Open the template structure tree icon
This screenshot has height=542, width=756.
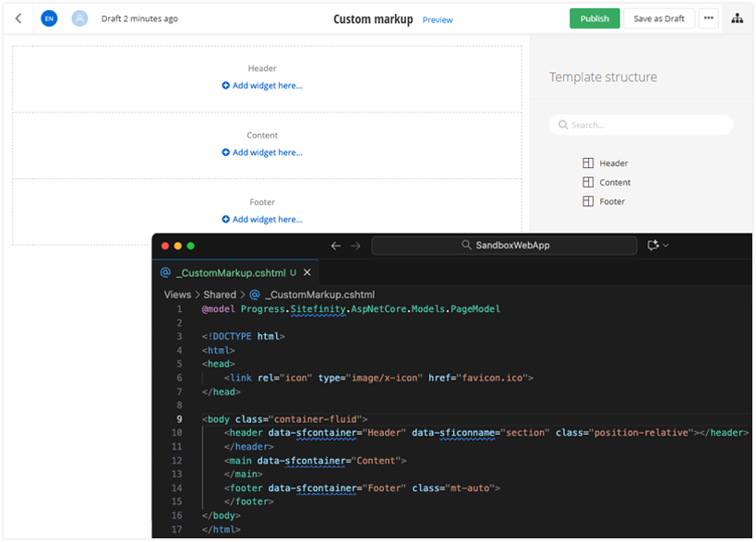(738, 18)
